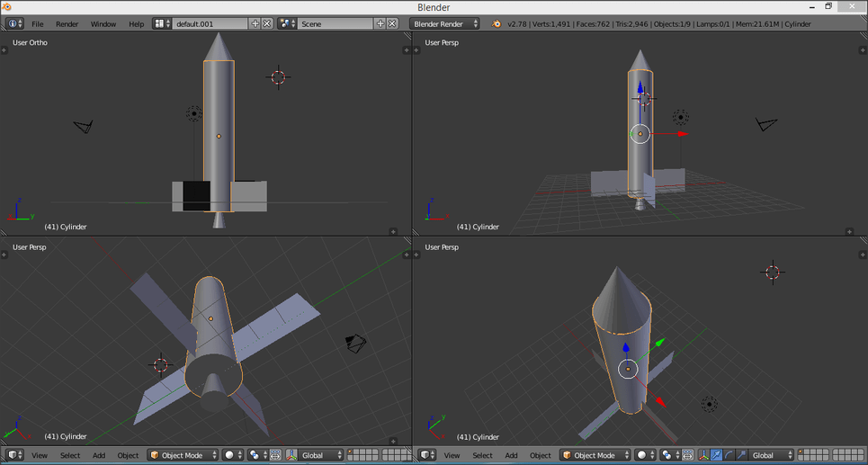Image resolution: width=868 pixels, height=465 pixels.
Task: Add a new screen layout with plus icon
Action: (255, 23)
